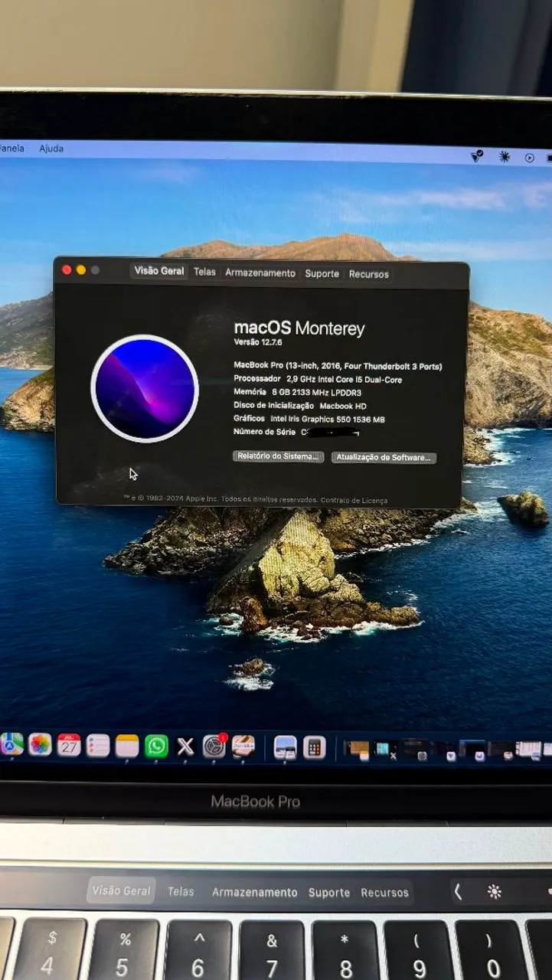Click the starburst status icon in menu bar
Screen dimensions: 552x980
[x=504, y=157]
